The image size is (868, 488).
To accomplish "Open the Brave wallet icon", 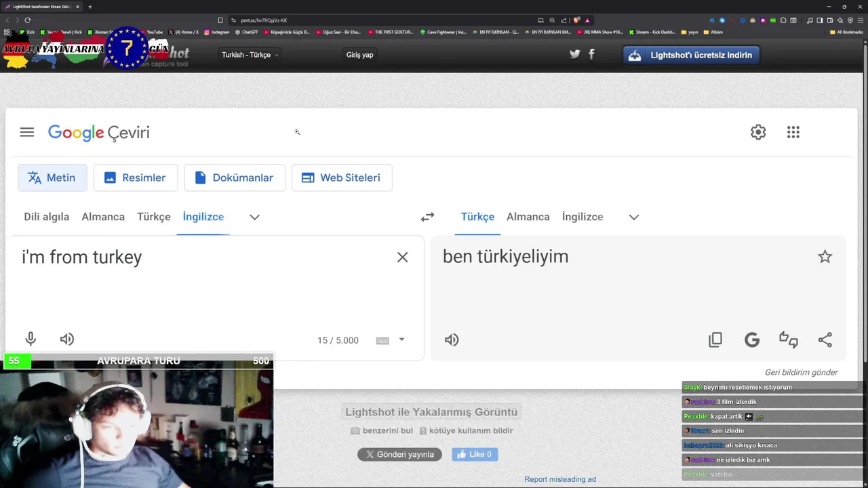I will click(830, 20).
